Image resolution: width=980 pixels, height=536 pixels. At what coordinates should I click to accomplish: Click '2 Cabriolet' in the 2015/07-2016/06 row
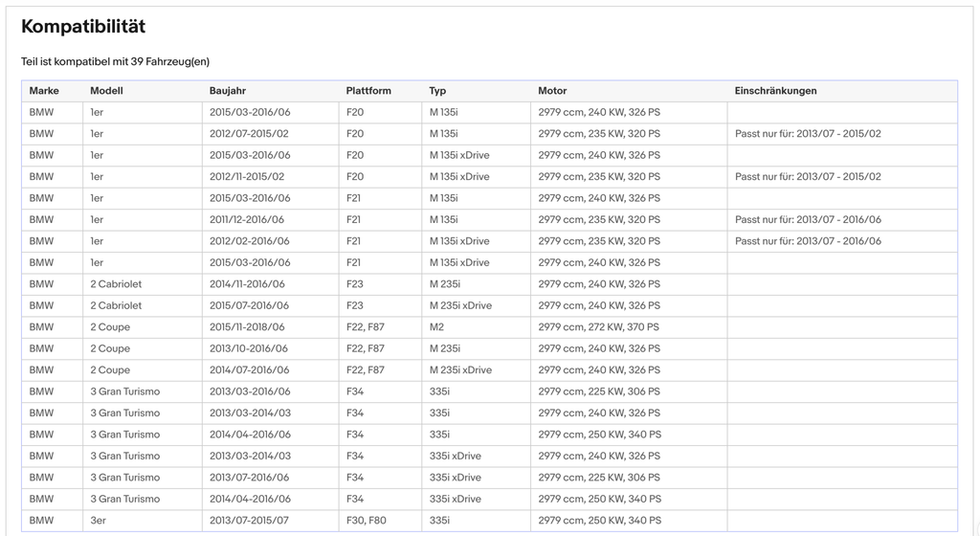point(116,305)
